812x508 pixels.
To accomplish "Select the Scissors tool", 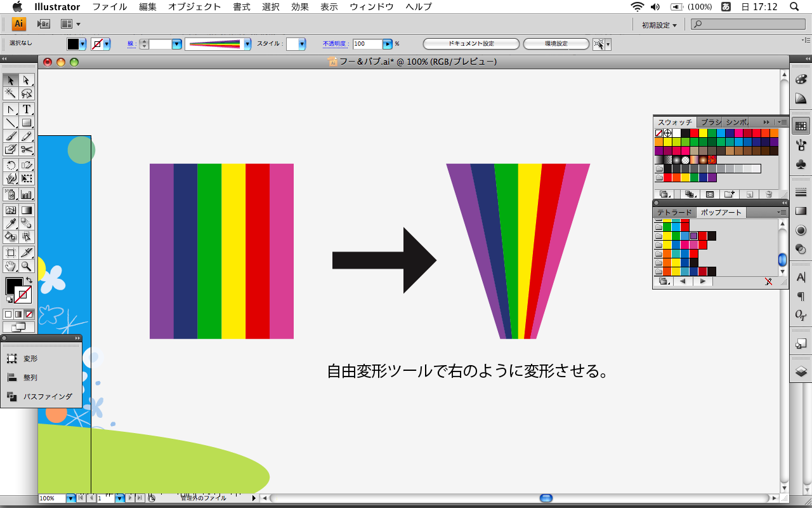I will point(27,149).
